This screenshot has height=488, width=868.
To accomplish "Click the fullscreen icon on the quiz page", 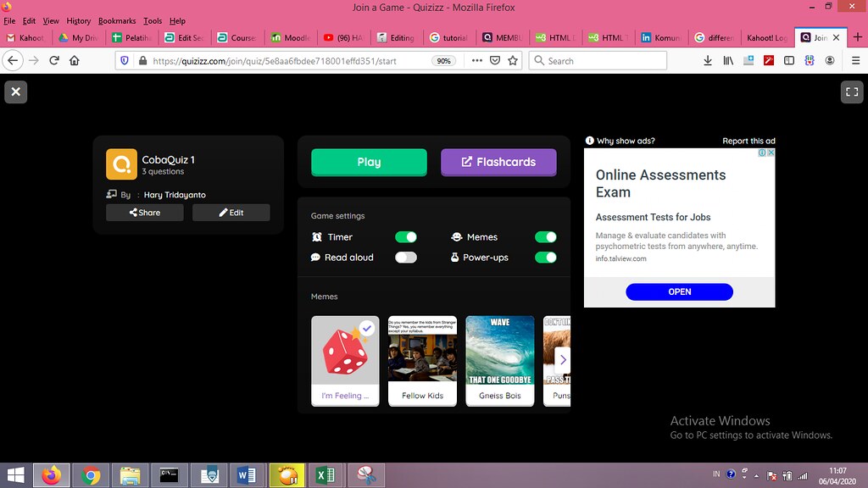I will click(852, 91).
